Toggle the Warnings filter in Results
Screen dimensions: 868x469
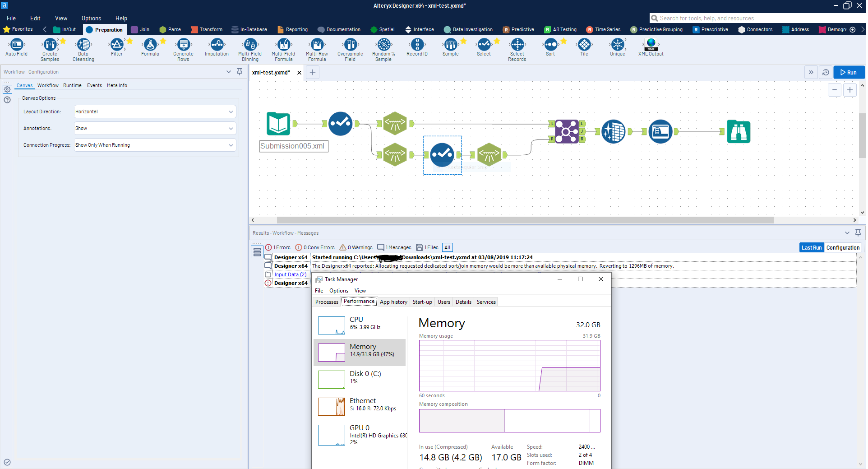[x=356, y=247]
